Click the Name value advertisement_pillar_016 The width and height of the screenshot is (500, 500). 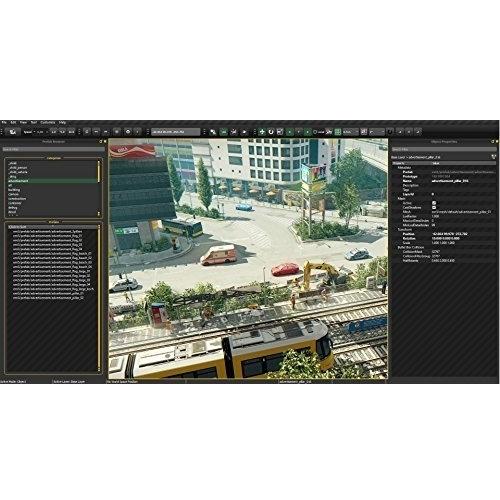click(x=450, y=181)
